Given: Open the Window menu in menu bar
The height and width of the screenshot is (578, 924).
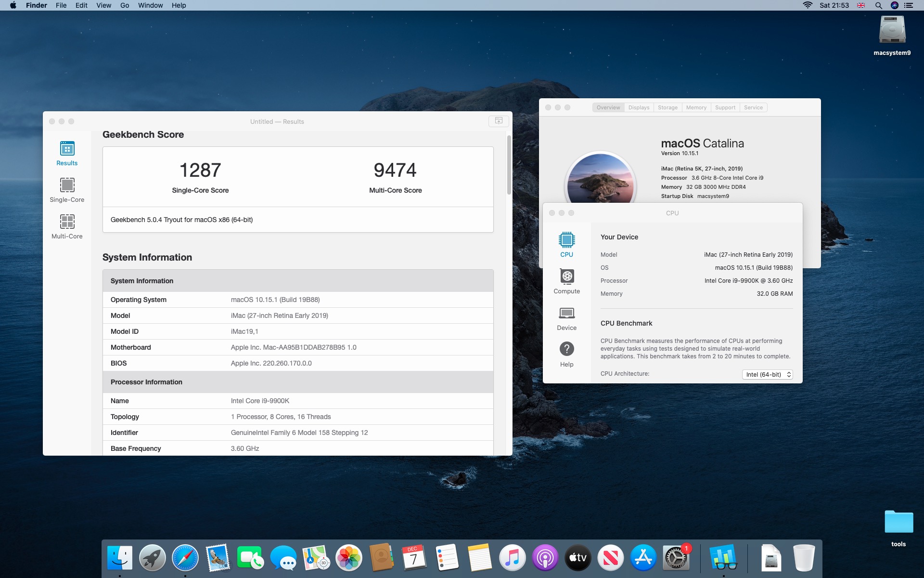Looking at the screenshot, I should point(150,5).
